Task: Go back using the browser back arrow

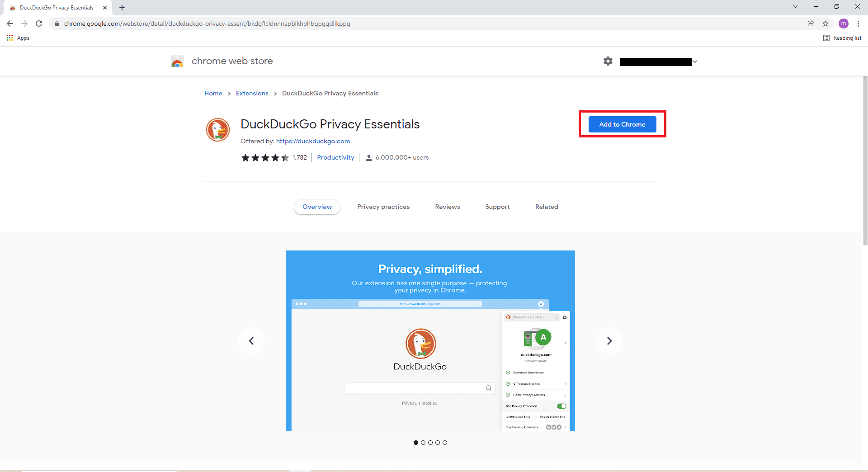Action: point(10,24)
